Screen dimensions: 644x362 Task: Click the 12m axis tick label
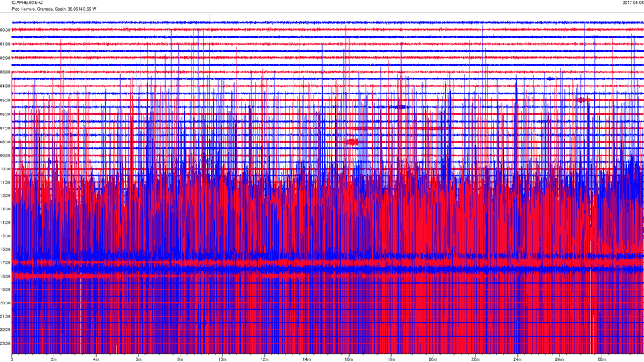pos(264,359)
